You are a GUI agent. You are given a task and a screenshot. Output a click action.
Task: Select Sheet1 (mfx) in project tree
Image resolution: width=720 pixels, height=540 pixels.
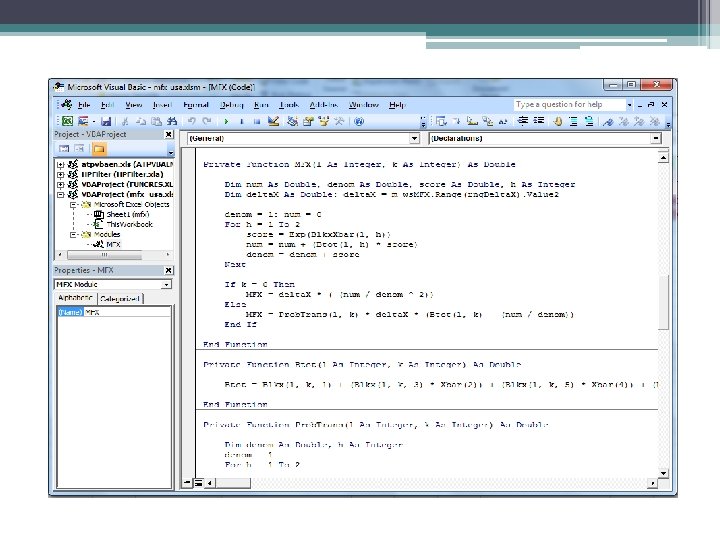tap(128, 214)
